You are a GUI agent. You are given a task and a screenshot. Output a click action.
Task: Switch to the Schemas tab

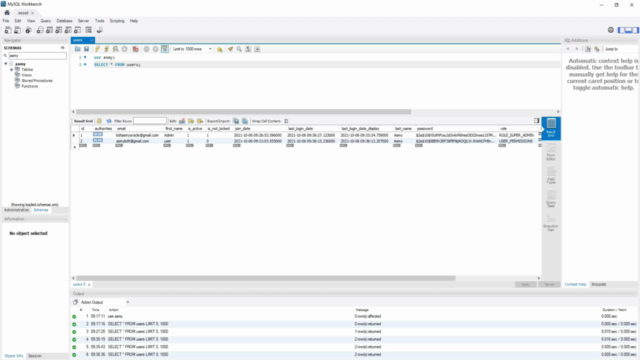(x=41, y=210)
